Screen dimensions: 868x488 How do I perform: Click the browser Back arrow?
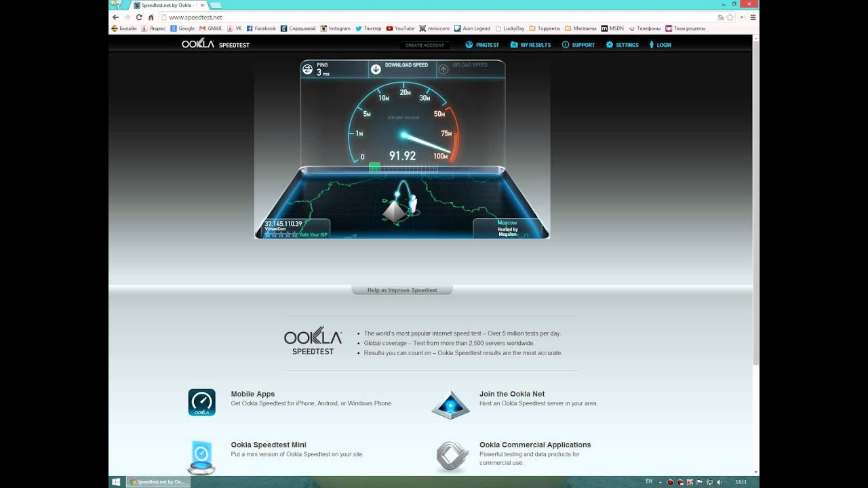tap(115, 17)
